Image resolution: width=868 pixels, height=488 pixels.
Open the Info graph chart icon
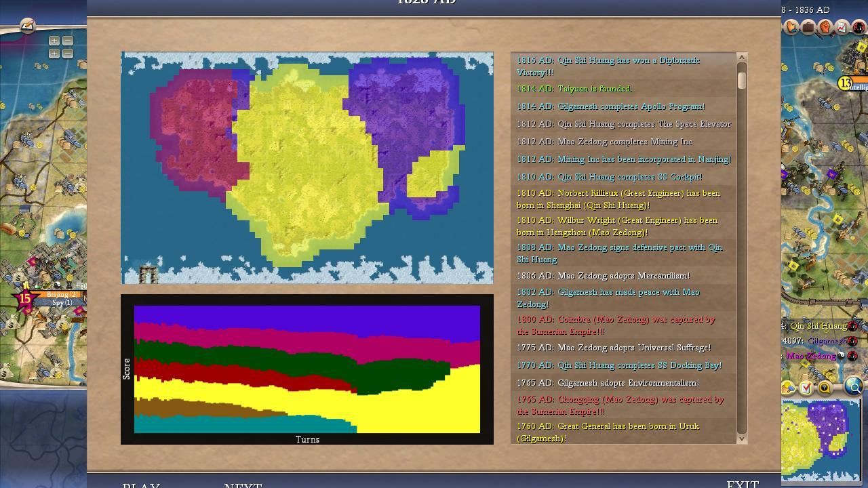[x=842, y=27]
